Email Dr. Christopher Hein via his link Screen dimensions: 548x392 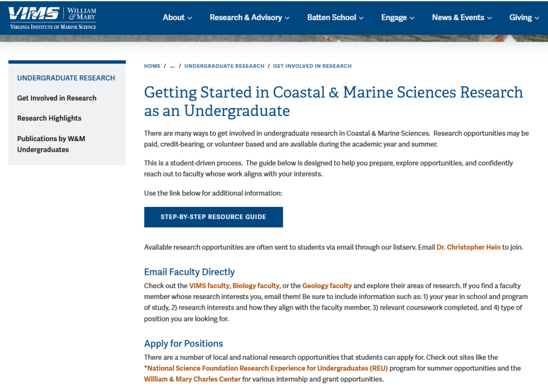468,247
